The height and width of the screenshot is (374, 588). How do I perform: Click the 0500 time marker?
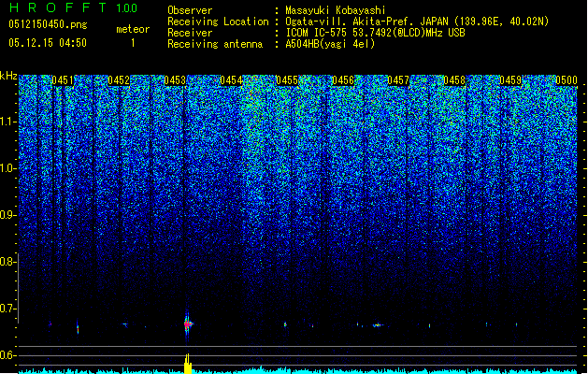coord(566,80)
